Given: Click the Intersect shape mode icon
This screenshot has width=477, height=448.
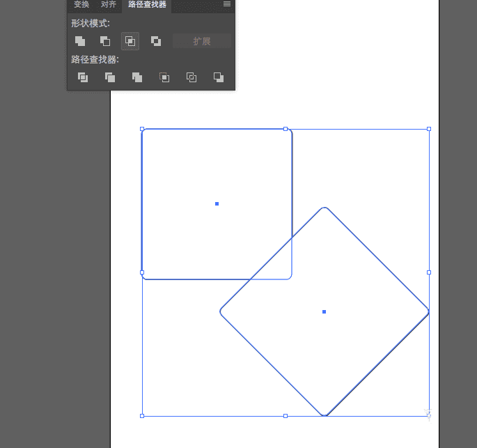Looking at the screenshot, I should (130, 41).
